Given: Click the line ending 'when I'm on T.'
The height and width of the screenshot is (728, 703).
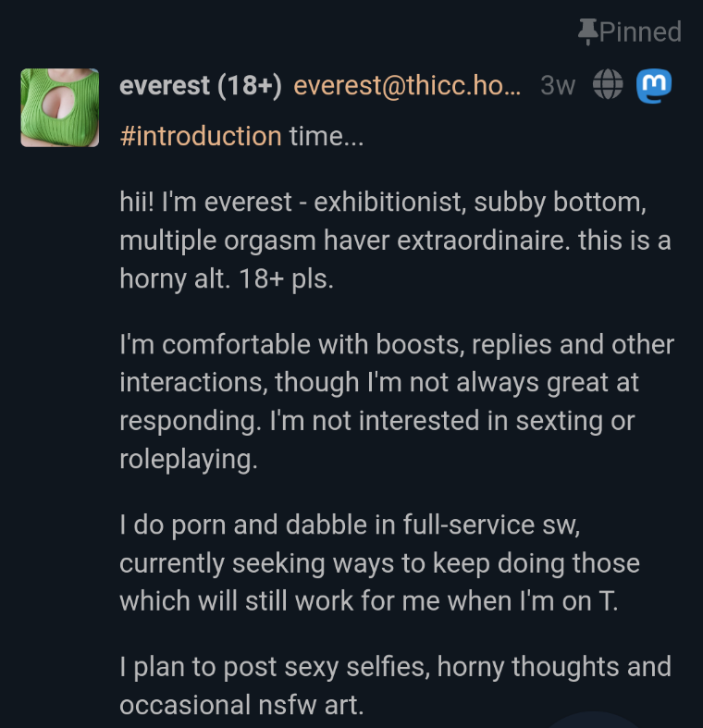Looking at the screenshot, I should tap(369, 601).
